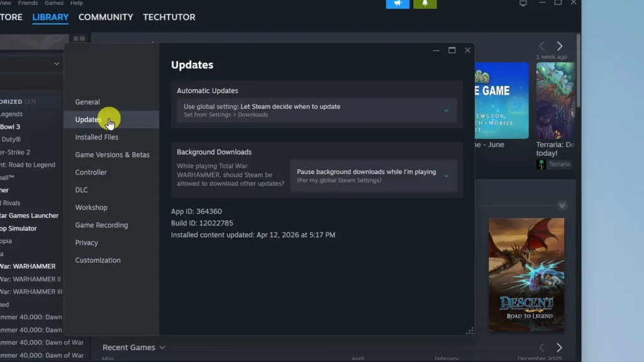Click the Terraria publisher name link
The height and width of the screenshot is (362, 644).
[559, 164]
